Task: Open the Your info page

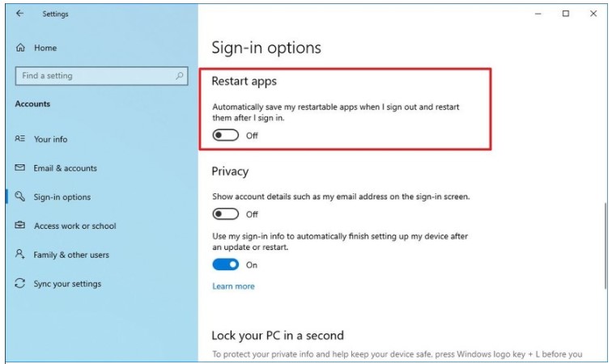Action: 50,139
